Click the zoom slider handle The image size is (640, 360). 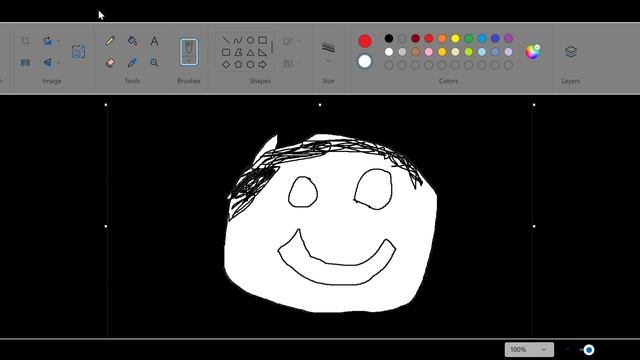click(x=589, y=350)
